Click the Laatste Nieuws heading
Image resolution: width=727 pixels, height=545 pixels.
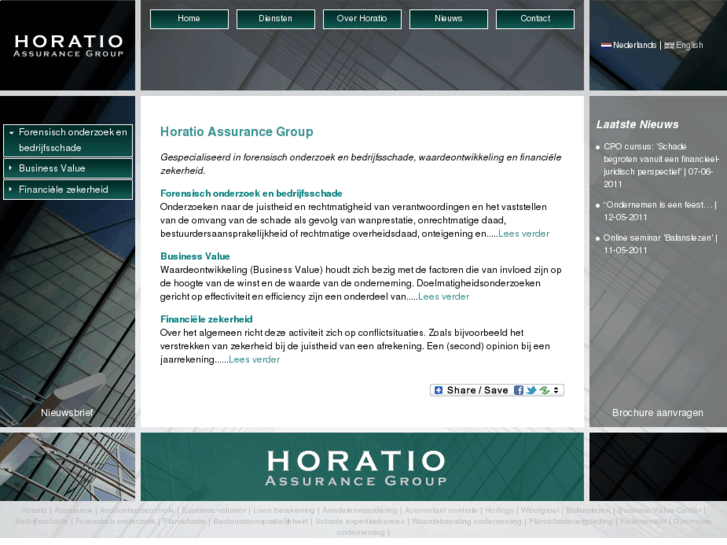point(638,125)
